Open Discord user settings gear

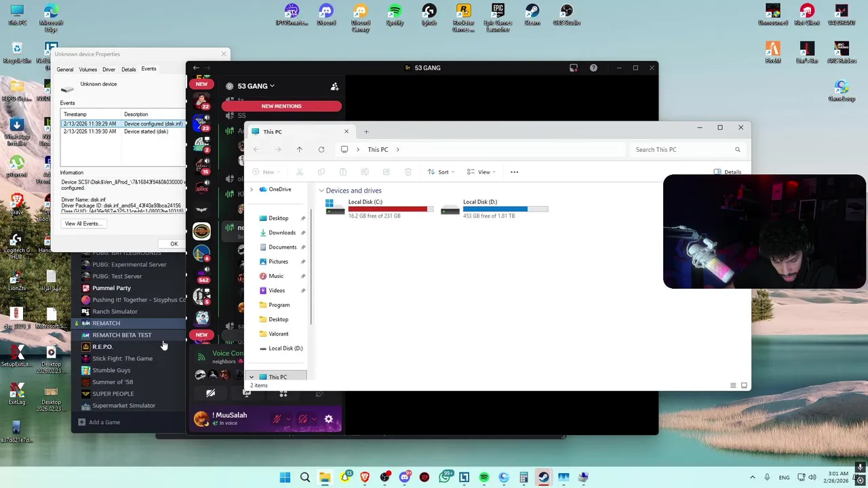click(329, 420)
